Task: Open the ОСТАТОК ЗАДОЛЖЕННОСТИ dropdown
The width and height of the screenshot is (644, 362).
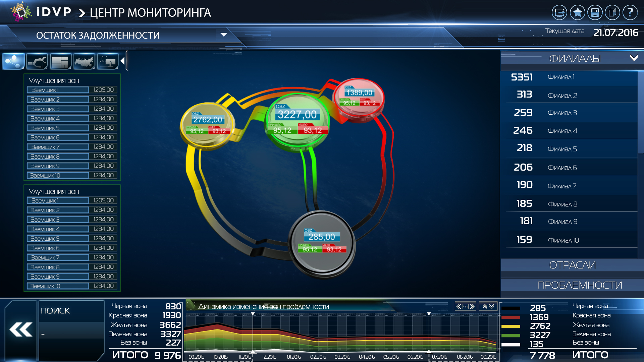Action: 223,35
